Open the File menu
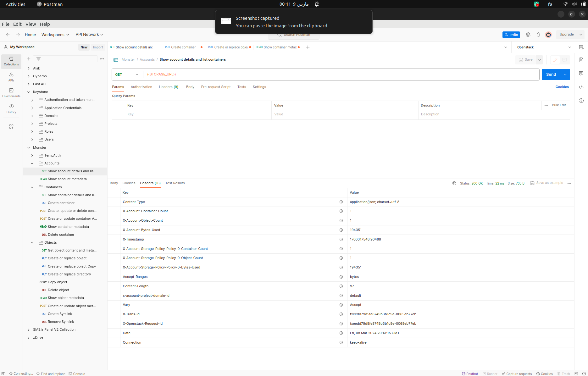The height and width of the screenshot is (376, 588). [6, 24]
